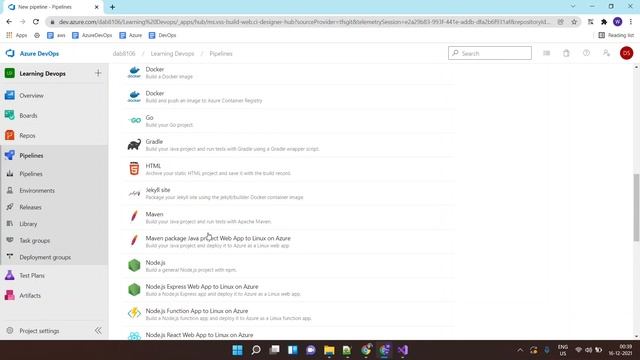The height and width of the screenshot is (360, 640).
Task: Open the Boards sidebar icon
Action: pos(10,115)
